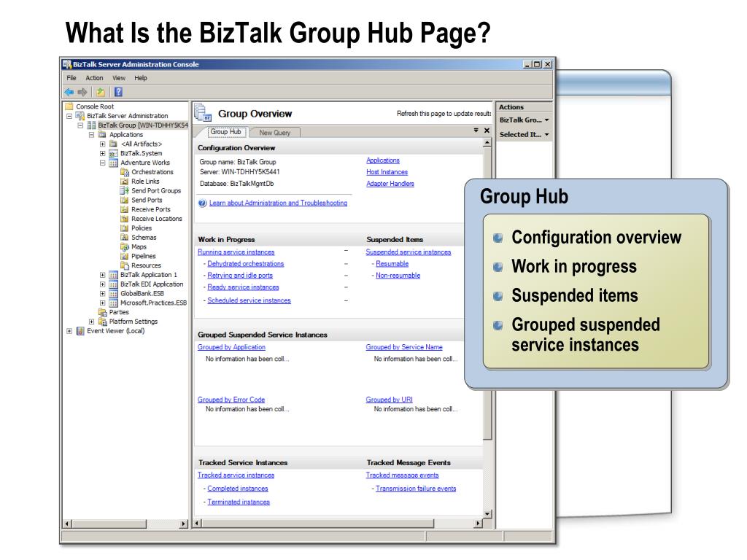Select the Policies icon
This screenshot has width=747, height=560.
[x=124, y=228]
